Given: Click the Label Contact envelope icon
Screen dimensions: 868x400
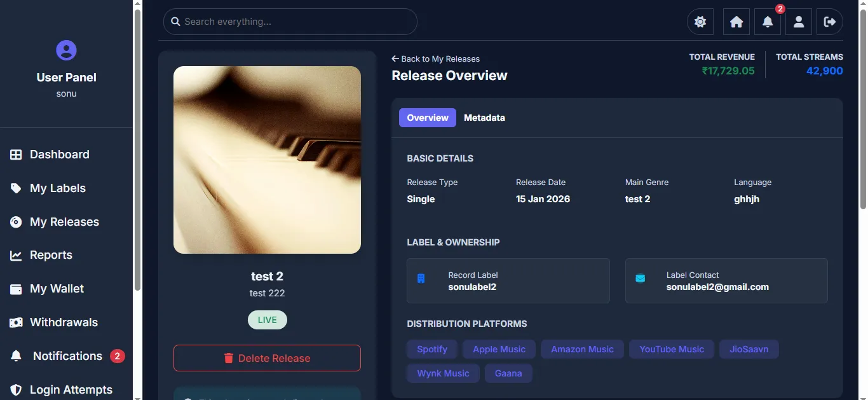Looking at the screenshot, I should click(640, 278).
